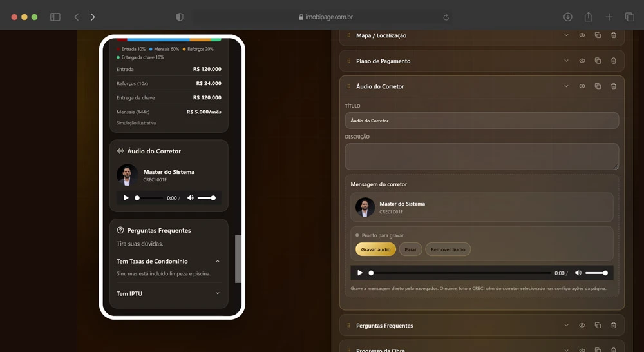Adjust the editor audio volume slider

point(596,273)
